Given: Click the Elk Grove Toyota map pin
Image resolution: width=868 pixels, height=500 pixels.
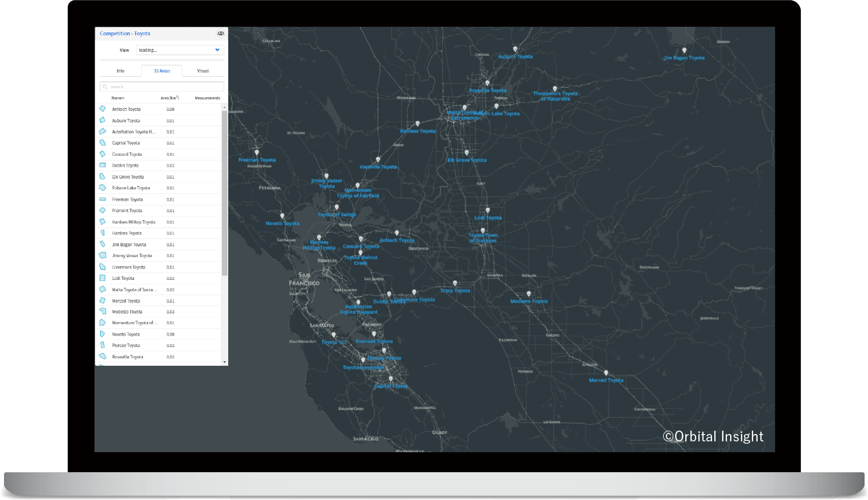Looking at the screenshot, I should [467, 153].
